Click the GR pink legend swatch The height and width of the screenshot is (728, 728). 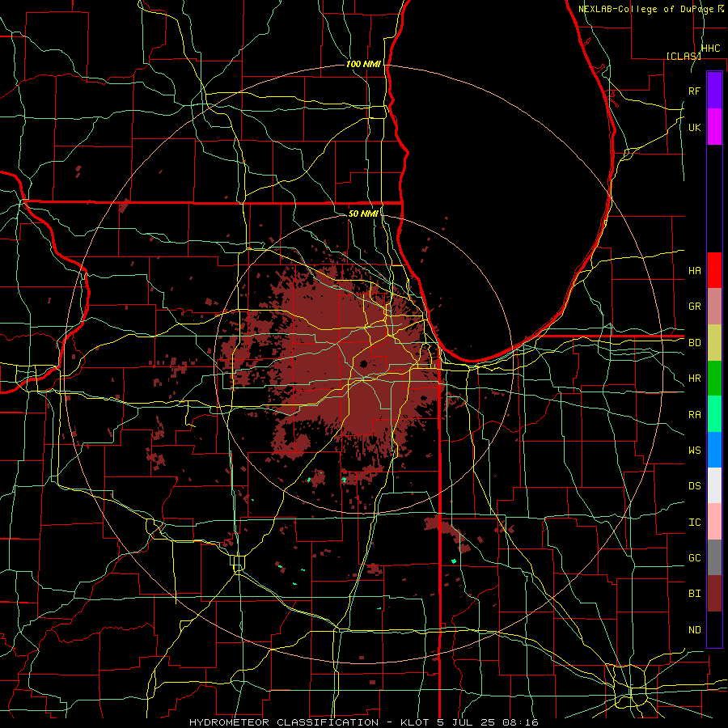pos(714,307)
